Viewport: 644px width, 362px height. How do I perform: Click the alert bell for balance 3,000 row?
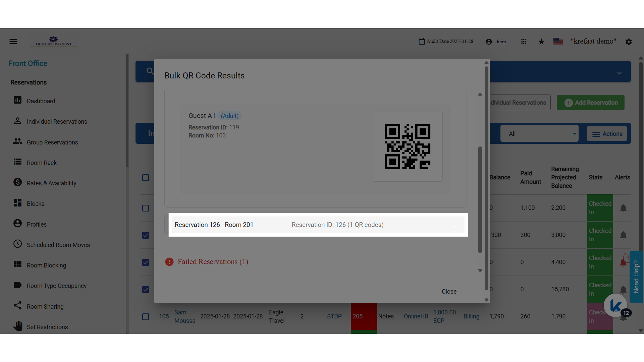pos(623,235)
